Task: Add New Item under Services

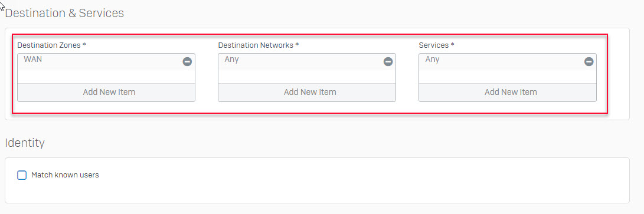Action: tap(508, 92)
